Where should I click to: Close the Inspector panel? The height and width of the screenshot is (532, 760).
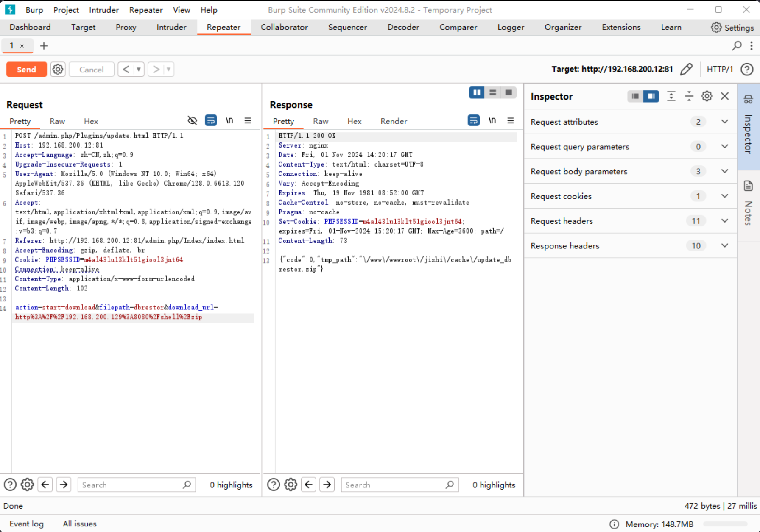click(725, 96)
